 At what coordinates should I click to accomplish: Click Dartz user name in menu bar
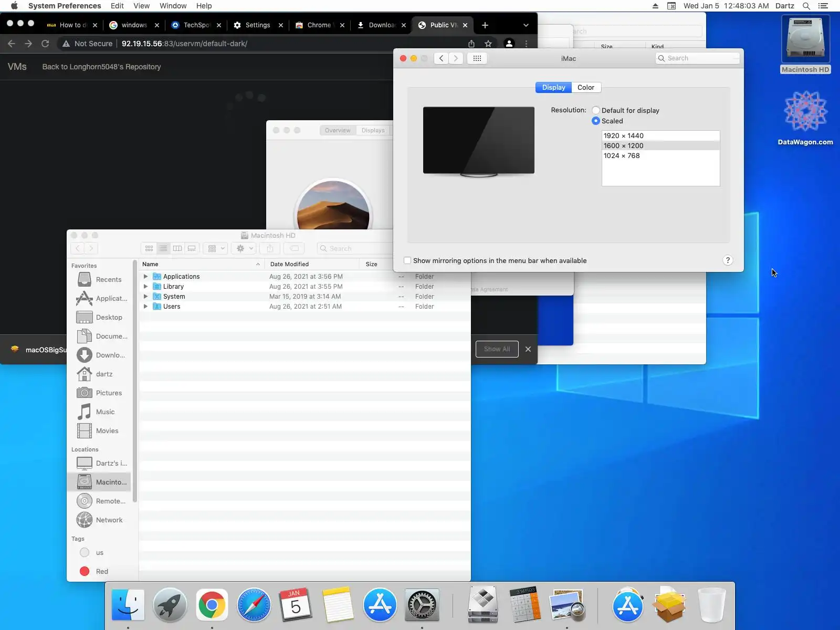click(x=784, y=6)
